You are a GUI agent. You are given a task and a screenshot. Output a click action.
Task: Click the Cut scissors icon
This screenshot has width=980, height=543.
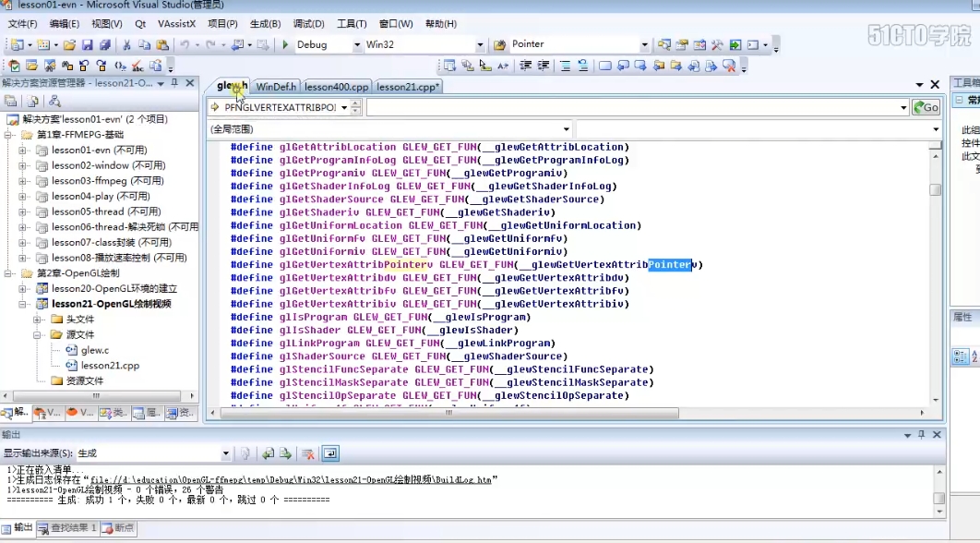[x=126, y=45]
